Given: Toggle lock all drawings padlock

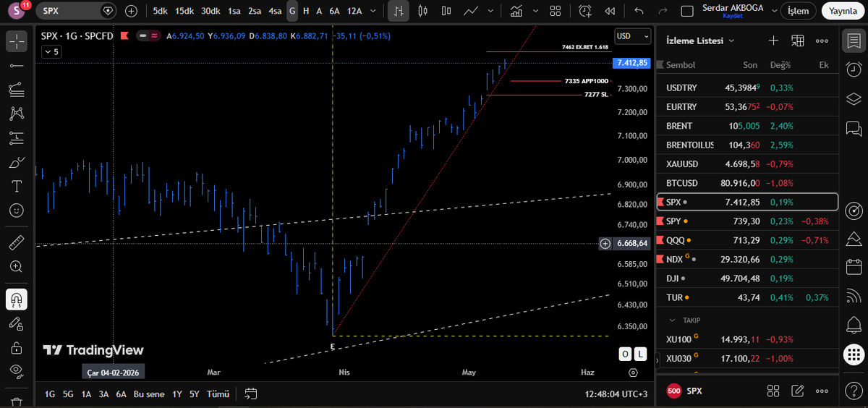Looking at the screenshot, I should pos(17,348).
